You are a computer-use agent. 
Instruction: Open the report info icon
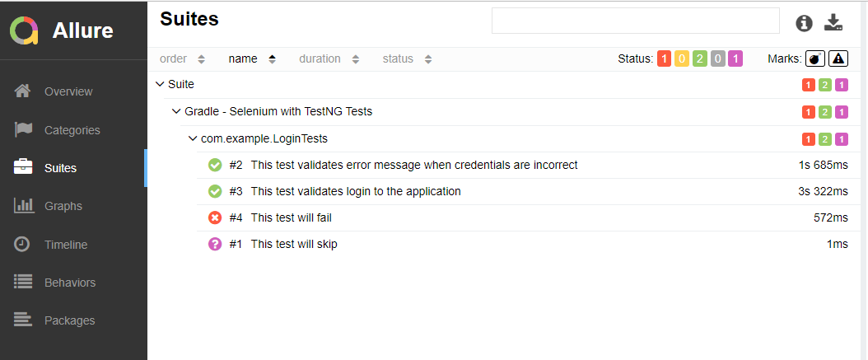click(x=804, y=23)
